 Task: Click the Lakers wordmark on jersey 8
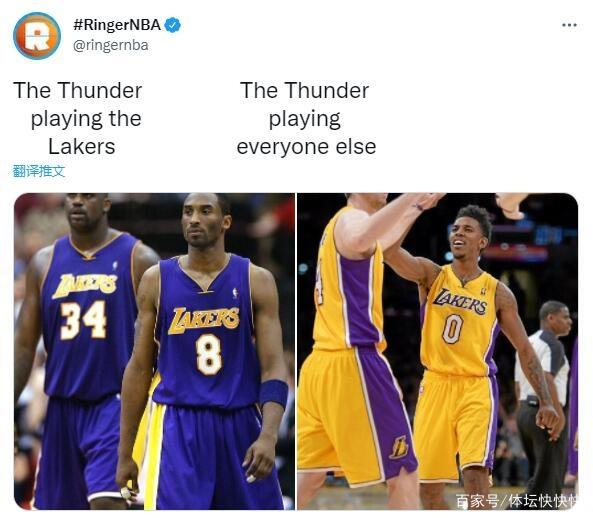pyautogui.click(x=203, y=320)
